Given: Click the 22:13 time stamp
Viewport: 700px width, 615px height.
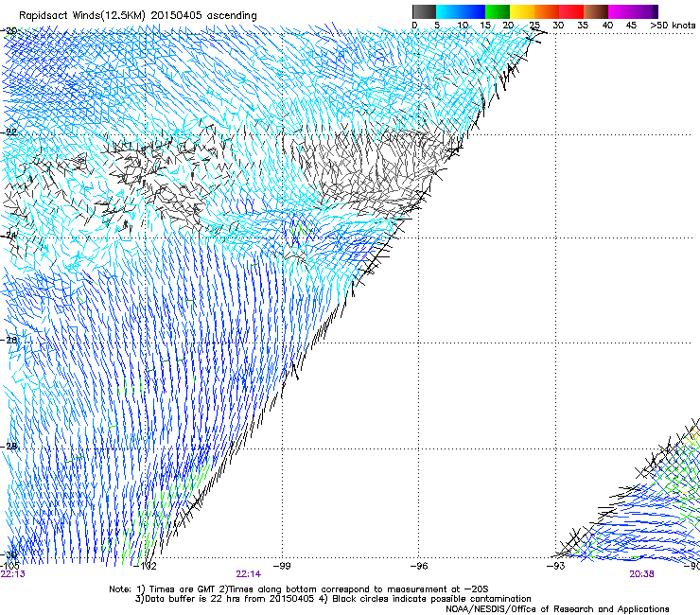Looking at the screenshot, I should click(13, 574).
